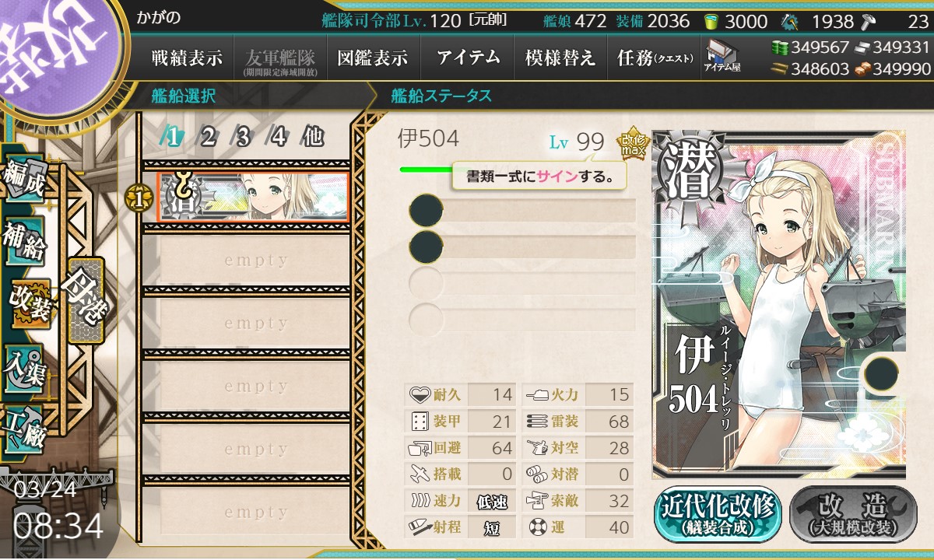Select the first empty equipment slot
Image resolution: width=934 pixels, height=560 pixels.
tap(522, 211)
